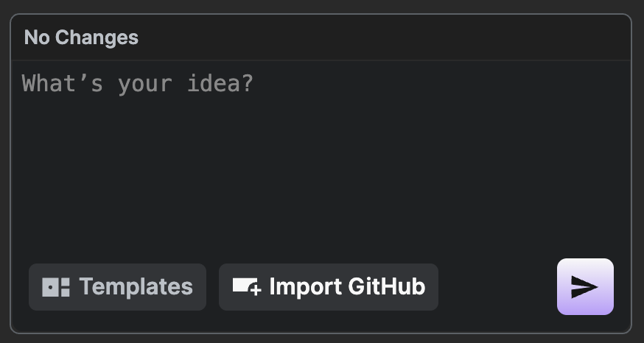The image size is (644, 343).
Task: Submit the idea with the paper-plane icon
Action: click(x=585, y=286)
